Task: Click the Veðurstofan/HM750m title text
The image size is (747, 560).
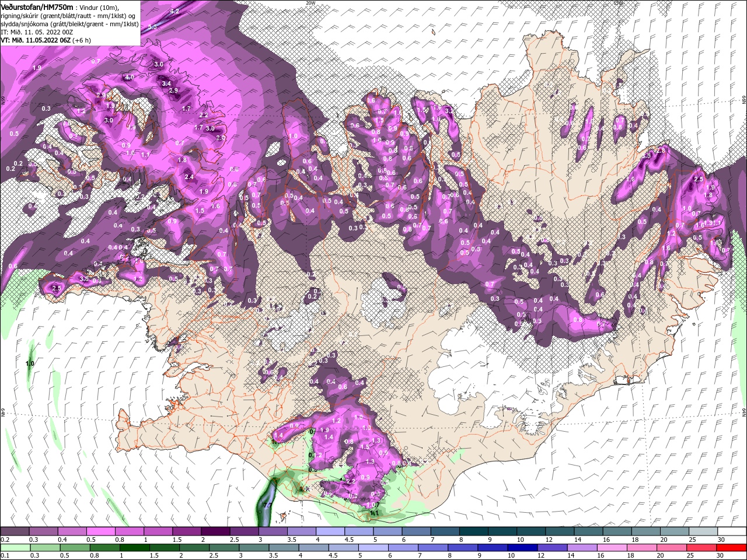Action: 37,6
